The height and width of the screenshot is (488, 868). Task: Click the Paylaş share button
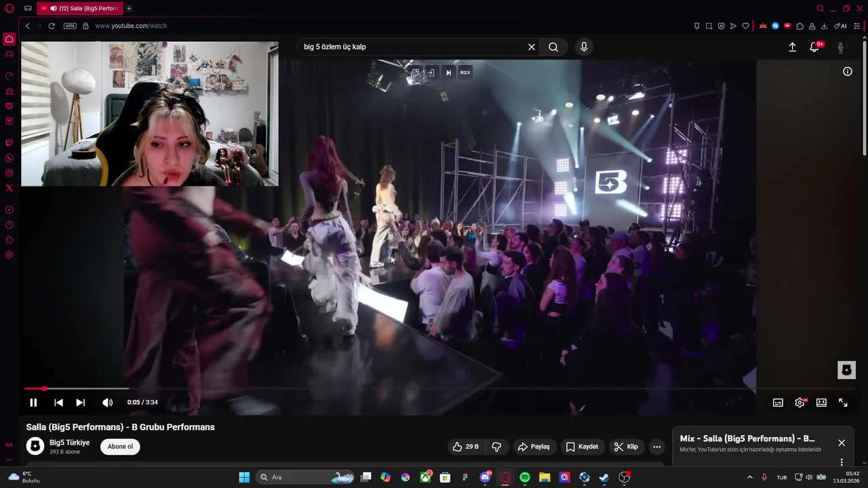pyautogui.click(x=534, y=447)
